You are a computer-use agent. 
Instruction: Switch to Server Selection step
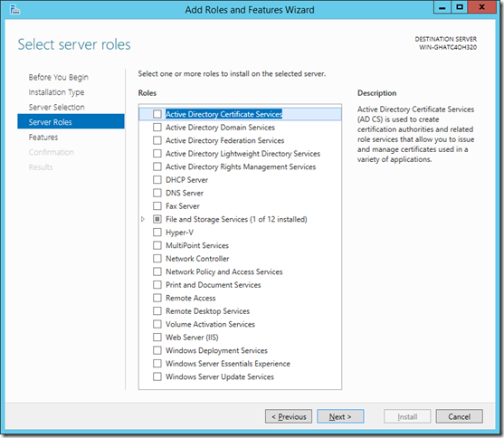(57, 107)
